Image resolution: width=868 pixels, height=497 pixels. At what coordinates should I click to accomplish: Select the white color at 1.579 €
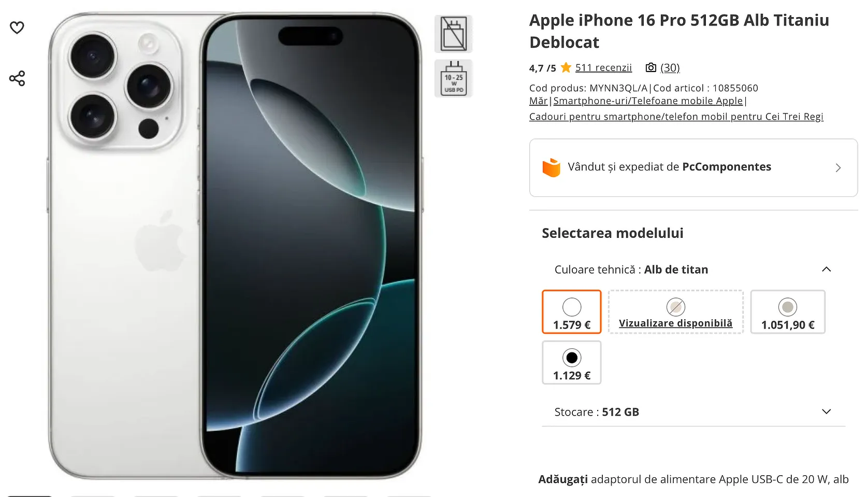coord(572,311)
